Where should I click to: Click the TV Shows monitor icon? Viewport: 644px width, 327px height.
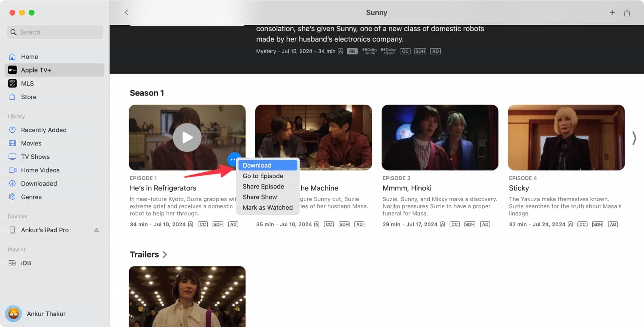pyautogui.click(x=12, y=157)
